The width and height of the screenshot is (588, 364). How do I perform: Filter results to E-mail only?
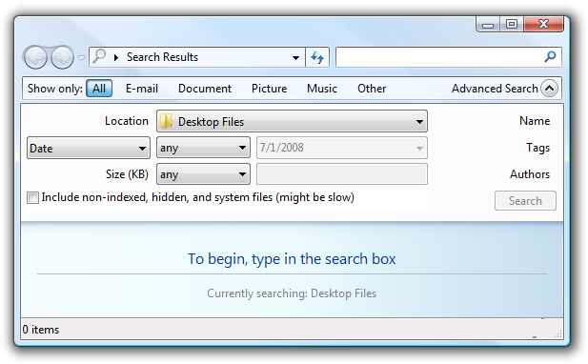(x=142, y=89)
